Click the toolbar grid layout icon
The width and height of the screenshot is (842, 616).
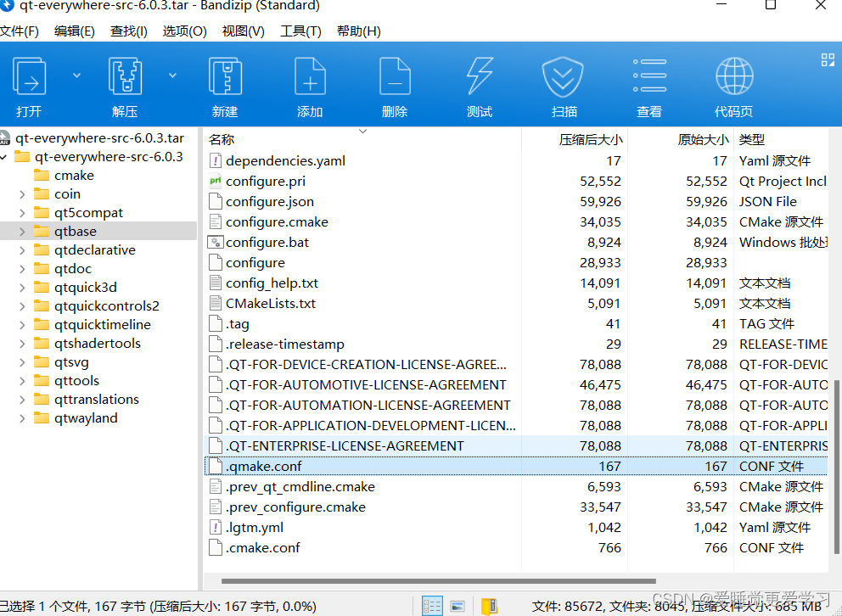[828, 59]
